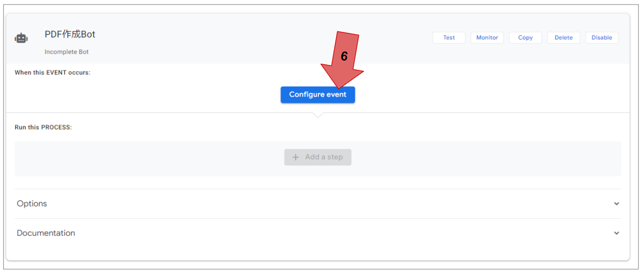Open the Options section label
Viewport: 644px width, 279px height.
(x=32, y=204)
